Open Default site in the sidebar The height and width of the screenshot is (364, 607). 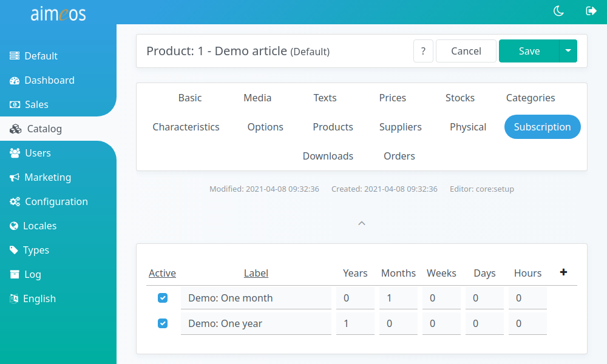tap(41, 56)
